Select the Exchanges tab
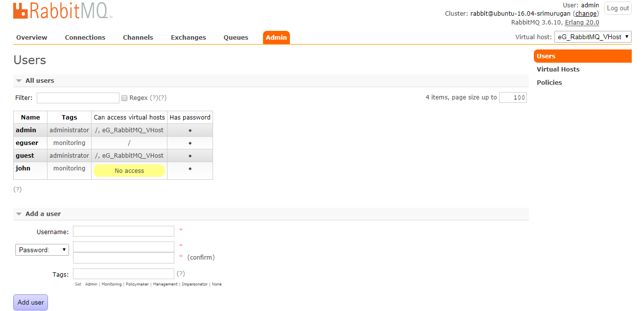The height and width of the screenshot is (311, 644). [189, 37]
